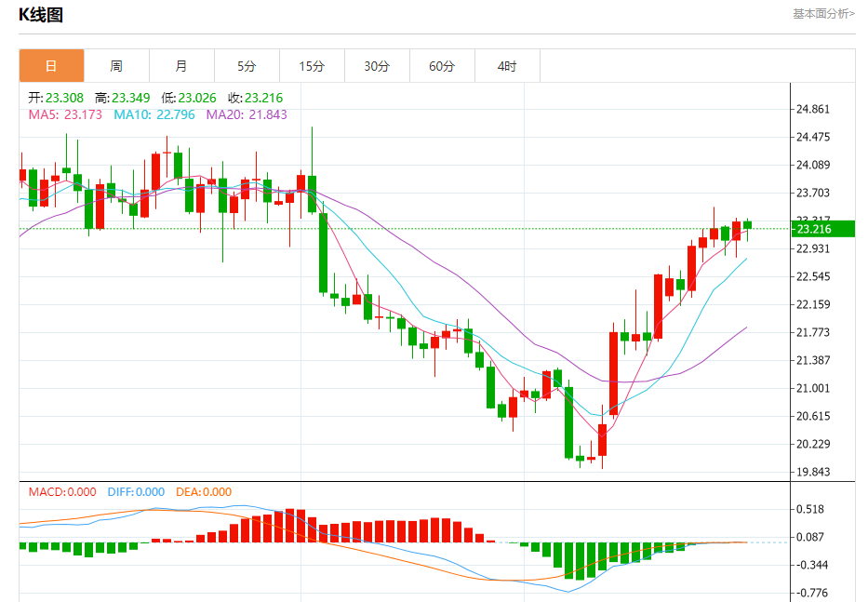868x602 pixels.
Task: Click the 24.089 price axis label
Action: tap(813, 165)
